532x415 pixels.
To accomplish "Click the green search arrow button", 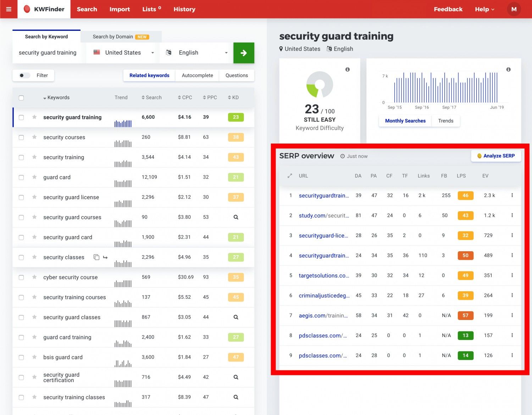I will [x=244, y=53].
